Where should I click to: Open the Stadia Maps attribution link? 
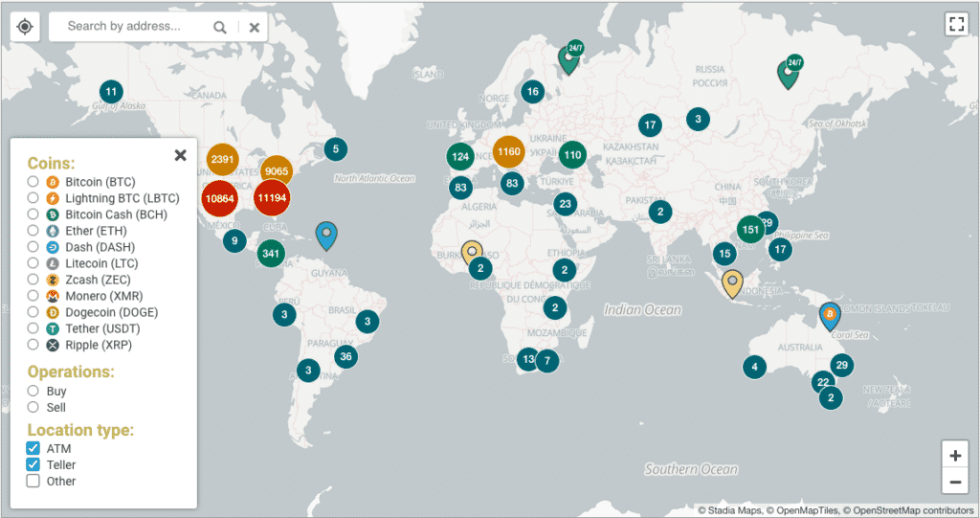[735, 510]
